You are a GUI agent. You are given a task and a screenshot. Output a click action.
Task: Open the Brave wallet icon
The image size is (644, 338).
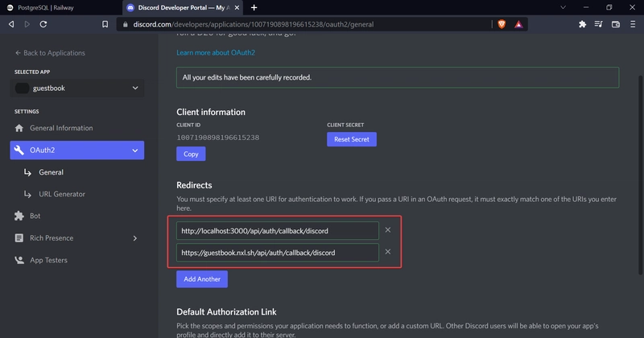coord(616,25)
